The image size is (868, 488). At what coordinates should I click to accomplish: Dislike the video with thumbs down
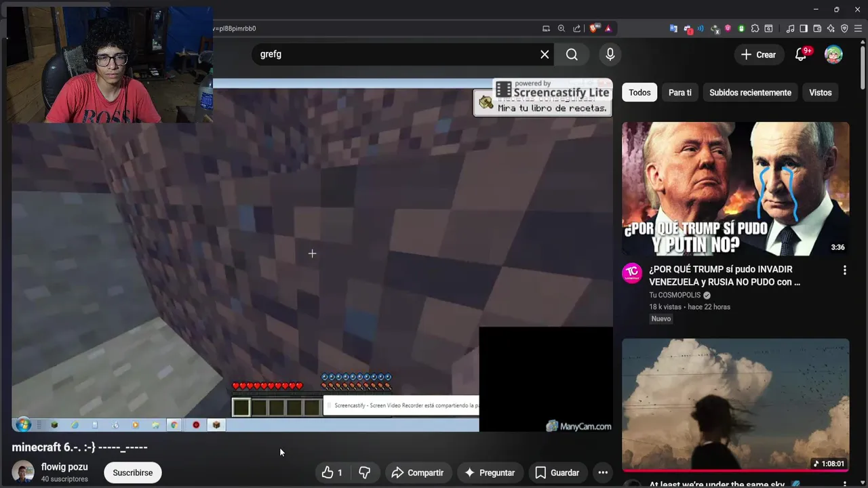364,472
